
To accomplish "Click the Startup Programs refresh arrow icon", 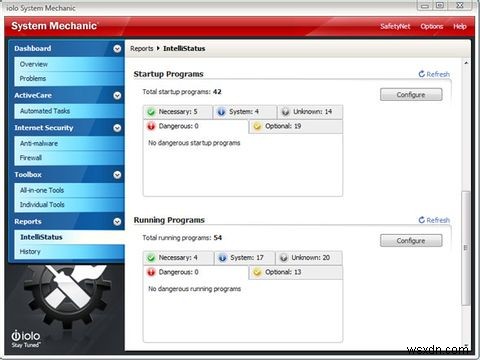I will coord(422,74).
